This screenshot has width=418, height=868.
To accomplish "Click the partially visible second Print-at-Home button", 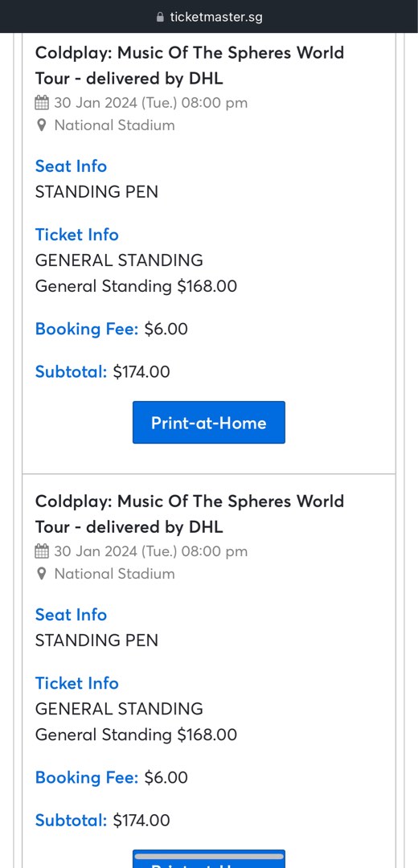I will click(209, 859).
